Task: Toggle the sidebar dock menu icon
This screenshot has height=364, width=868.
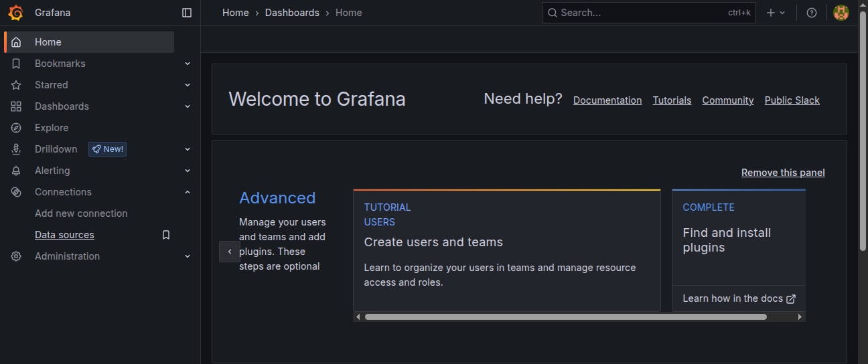Action: tap(187, 13)
